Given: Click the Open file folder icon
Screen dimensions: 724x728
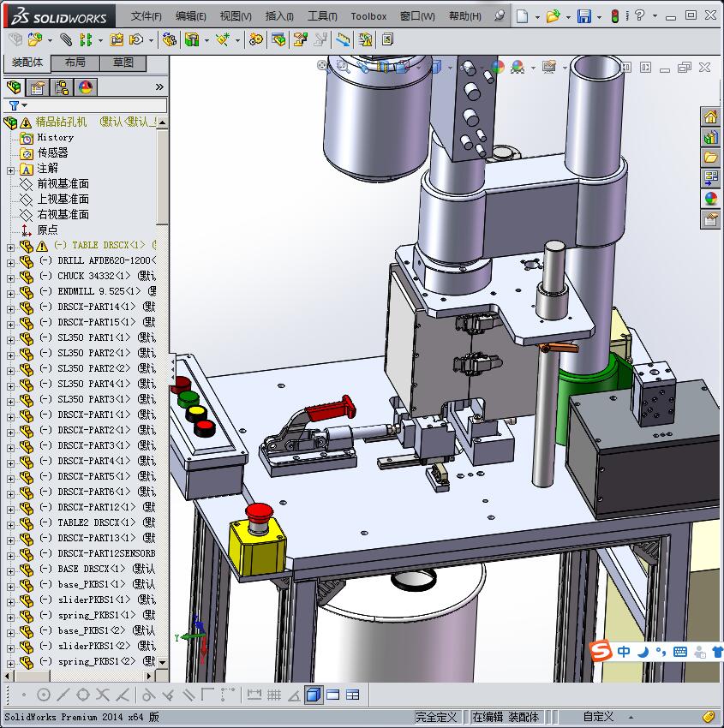Looking at the screenshot, I should pyautogui.click(x=553, y=16).
